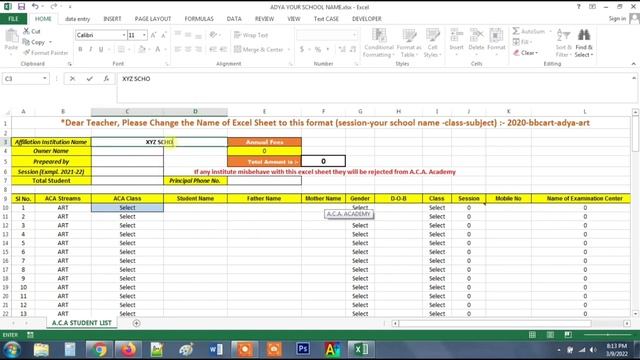Click Sign in link
This screenshot has height=360, width=640.
pyautogui.click(x=617, y=18)
